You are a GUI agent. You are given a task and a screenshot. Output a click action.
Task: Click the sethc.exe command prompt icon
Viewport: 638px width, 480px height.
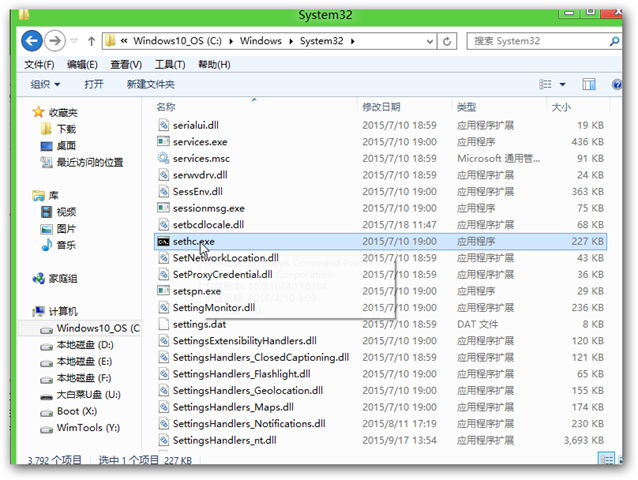pos(163,242)
